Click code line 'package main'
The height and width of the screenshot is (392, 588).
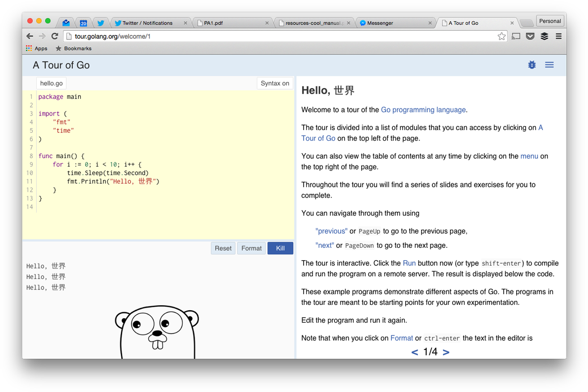(59, 97)
